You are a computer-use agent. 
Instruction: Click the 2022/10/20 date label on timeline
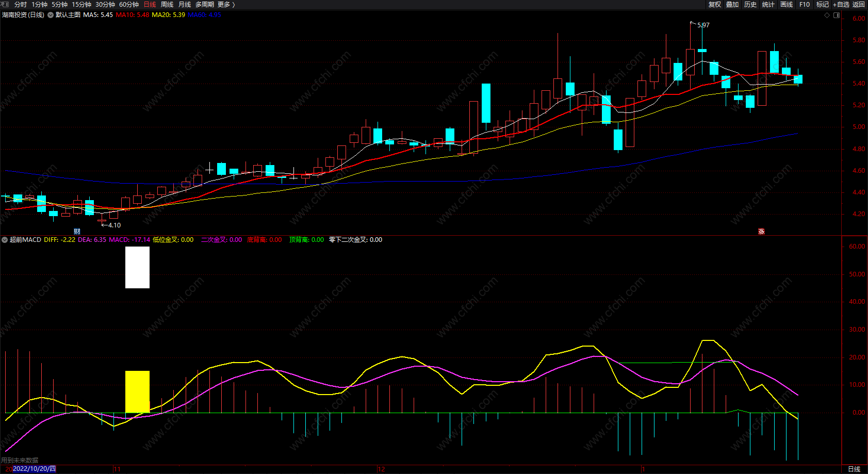click(x=34, y=469)
